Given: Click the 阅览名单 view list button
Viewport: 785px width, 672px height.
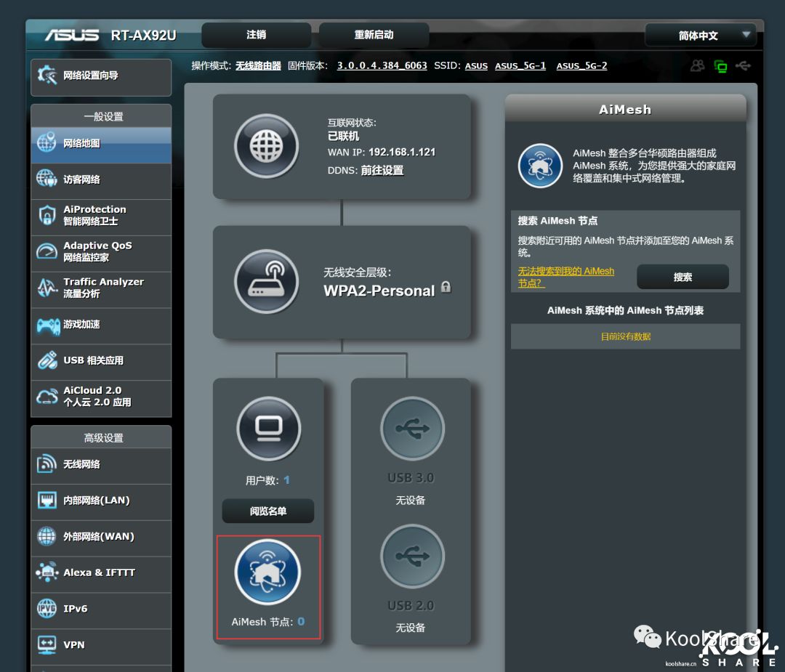Looking at the screenshot, I should point(267,511).
